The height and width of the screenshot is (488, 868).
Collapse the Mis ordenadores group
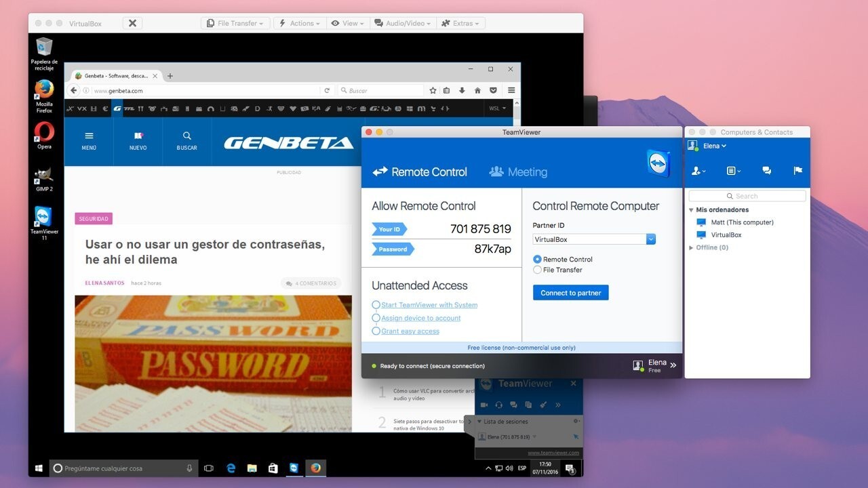(x=691, y=209)
